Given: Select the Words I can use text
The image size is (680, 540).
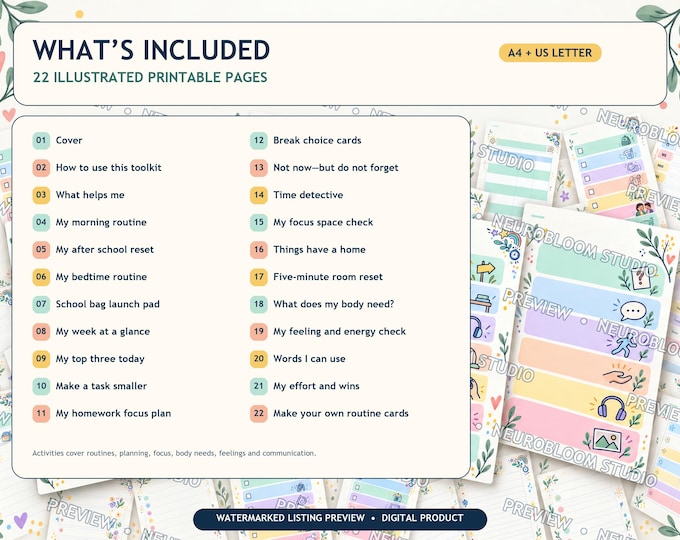Looking at the screenshot, I should pyautogui.click(x=309, y=359).
